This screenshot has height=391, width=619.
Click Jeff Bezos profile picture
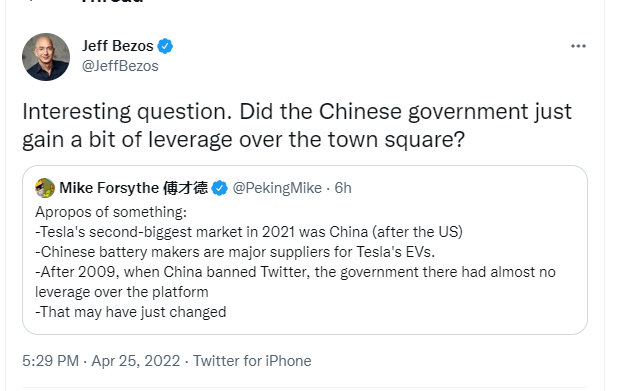46,57
